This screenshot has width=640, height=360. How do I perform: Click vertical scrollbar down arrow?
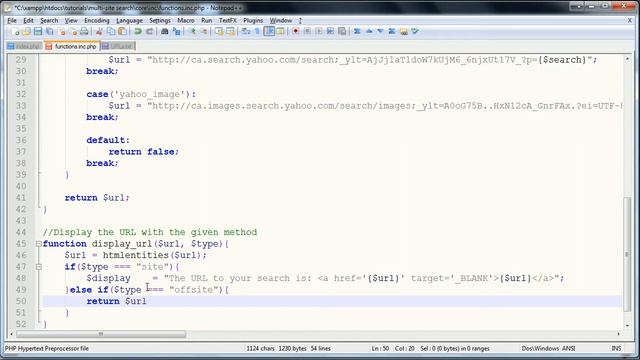[627, 325]
